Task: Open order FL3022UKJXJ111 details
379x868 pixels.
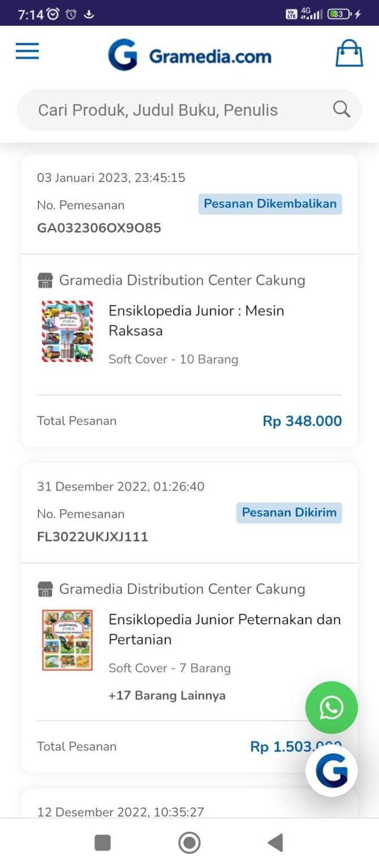Action: pos(92,537)
